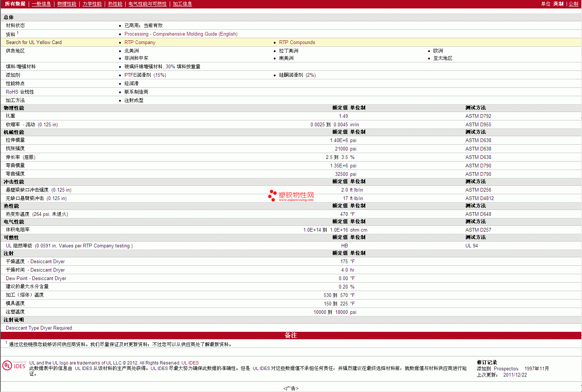Open the 热性能 tab
582x392 pixels.
pos(115,4)
